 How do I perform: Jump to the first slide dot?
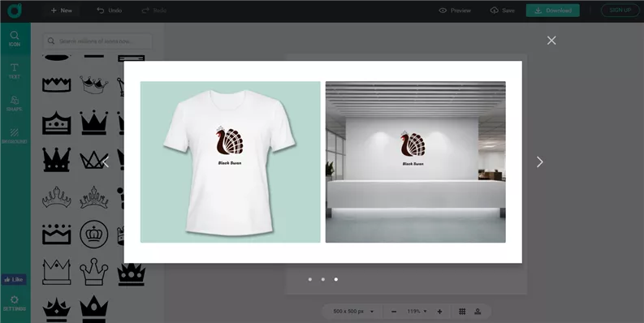[310, 279]
